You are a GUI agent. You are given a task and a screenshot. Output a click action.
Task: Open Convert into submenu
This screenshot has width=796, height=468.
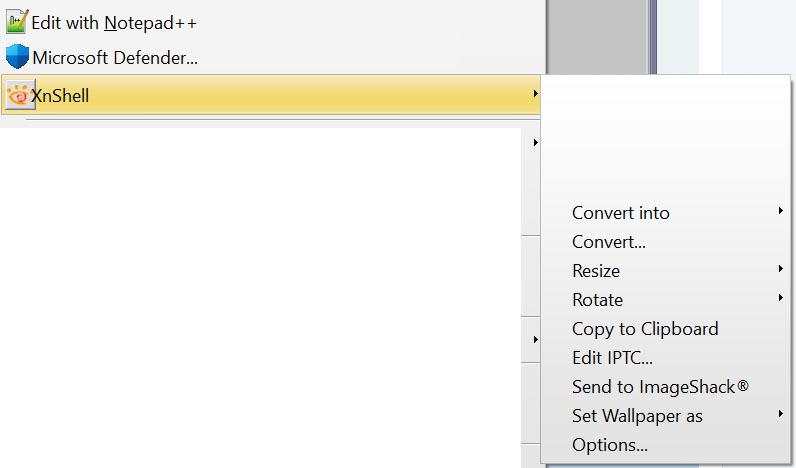coord(620,213)
